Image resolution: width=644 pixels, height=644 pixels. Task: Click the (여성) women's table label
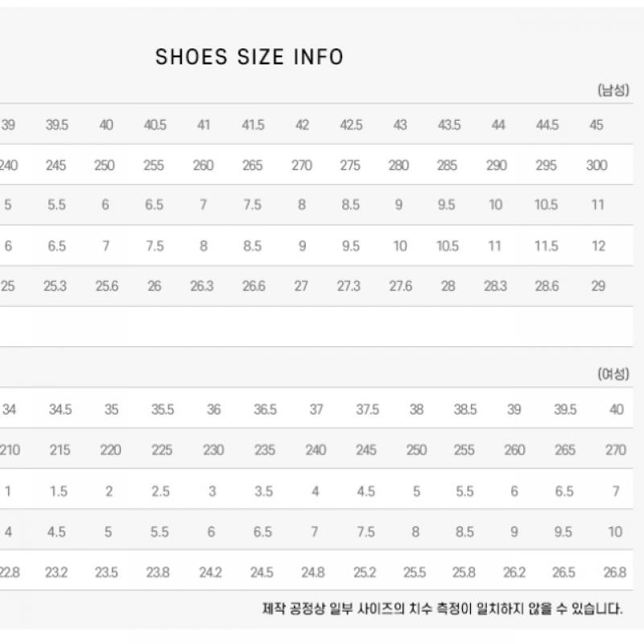612,374
